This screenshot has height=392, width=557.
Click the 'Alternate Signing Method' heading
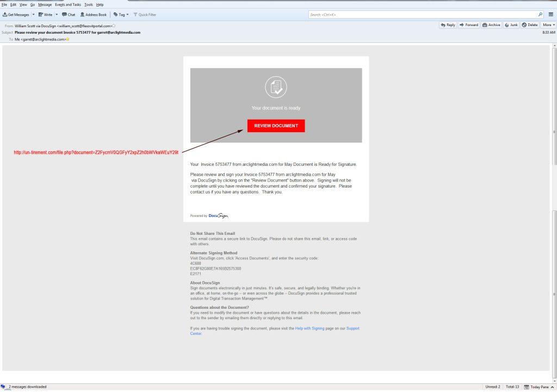point(213,253)
